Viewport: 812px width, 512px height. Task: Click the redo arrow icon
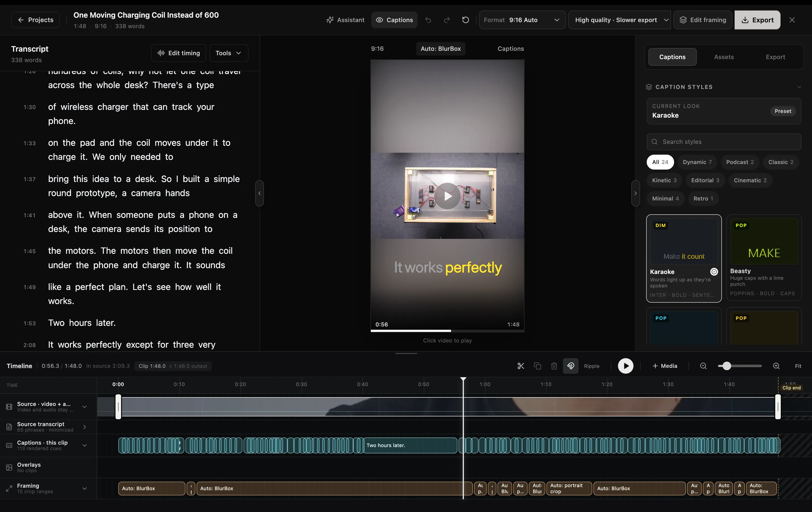point(446,20)
